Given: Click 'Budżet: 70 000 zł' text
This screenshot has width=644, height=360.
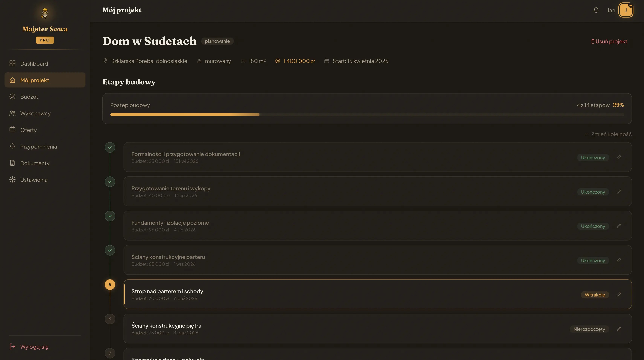Looking at the screenshot, I should (x=150, y=298).
